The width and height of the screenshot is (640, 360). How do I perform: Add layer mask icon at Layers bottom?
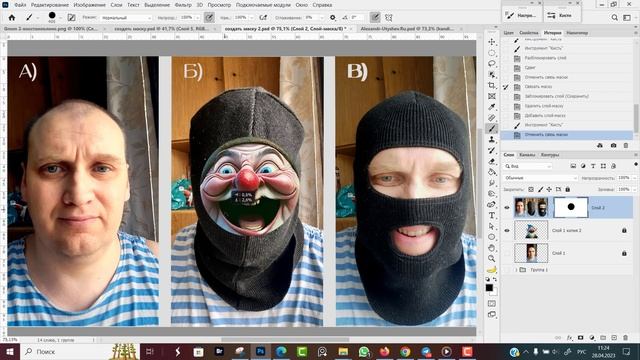[x=580, y=338]
